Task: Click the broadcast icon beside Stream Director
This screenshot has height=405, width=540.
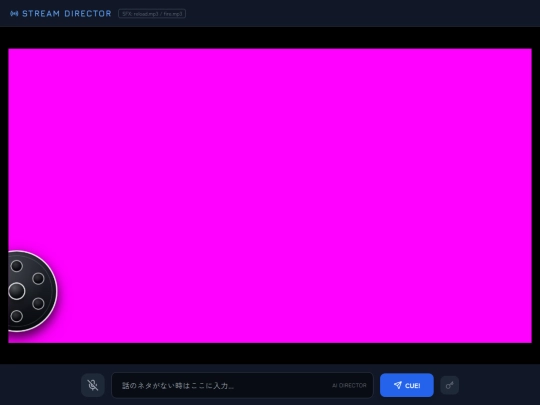Action: pos(14,14)
